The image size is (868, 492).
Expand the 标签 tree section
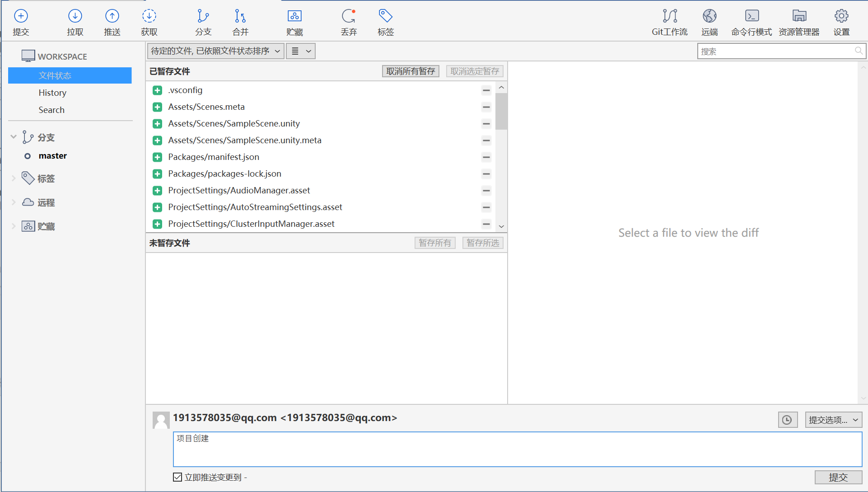(x=14, y=178)
